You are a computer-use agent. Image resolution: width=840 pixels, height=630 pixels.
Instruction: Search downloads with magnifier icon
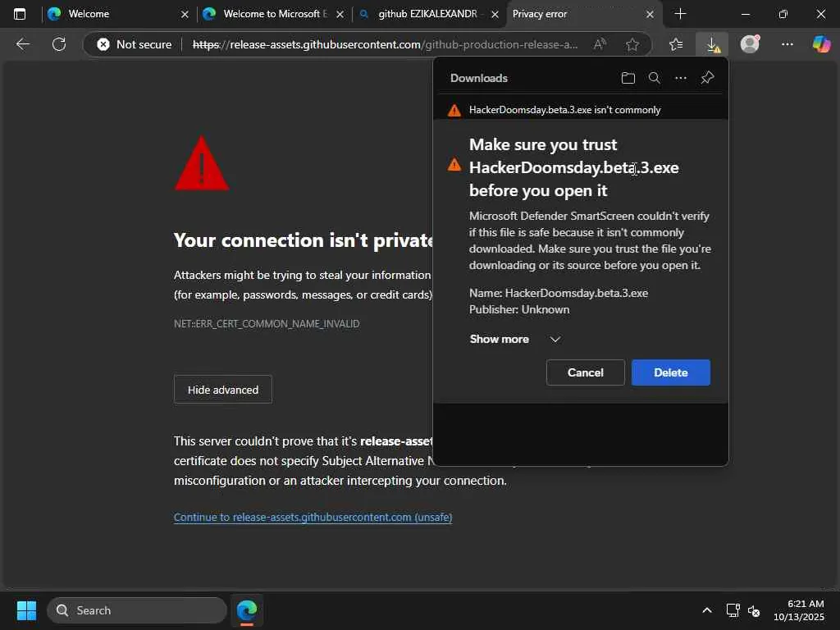654,78
